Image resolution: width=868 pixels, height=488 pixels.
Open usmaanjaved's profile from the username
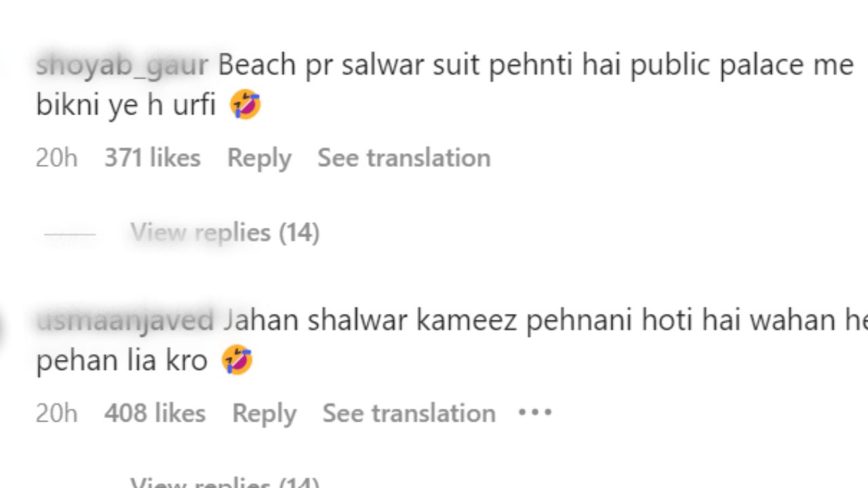pos(125,320)
